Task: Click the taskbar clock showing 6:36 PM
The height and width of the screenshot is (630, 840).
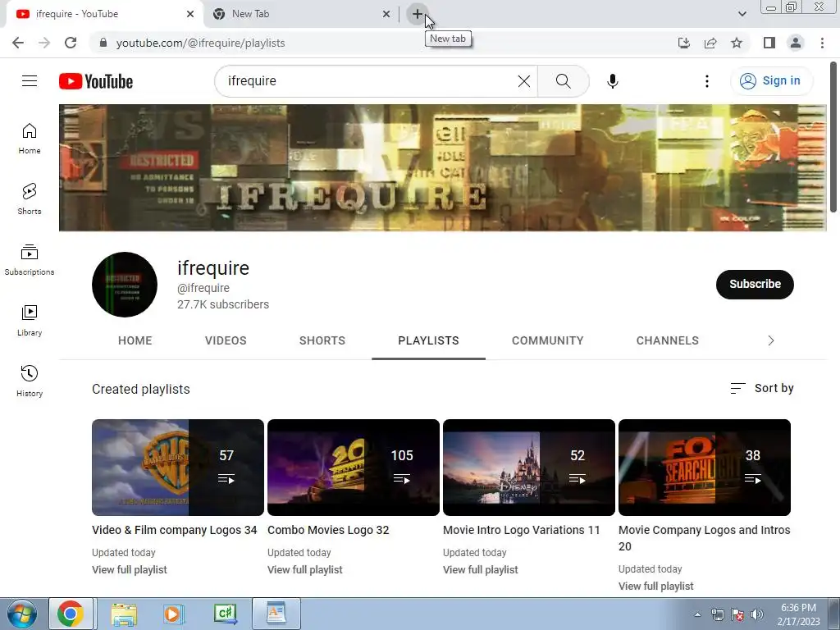Action: [798, 614]
